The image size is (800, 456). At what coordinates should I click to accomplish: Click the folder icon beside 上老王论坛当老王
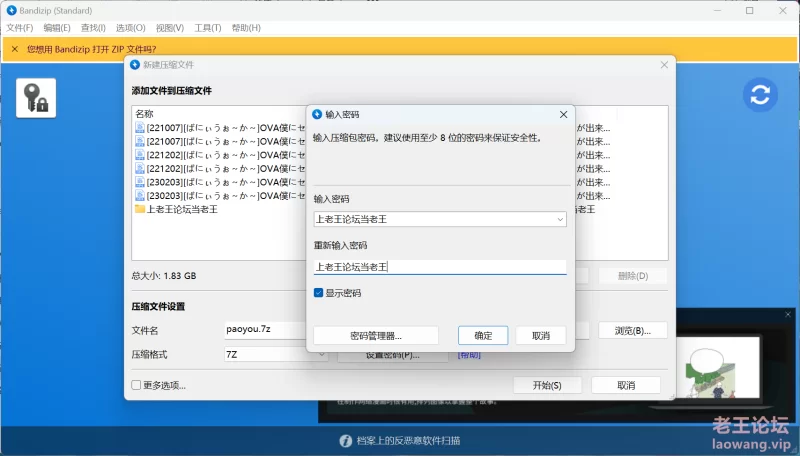tap(140, 209)
